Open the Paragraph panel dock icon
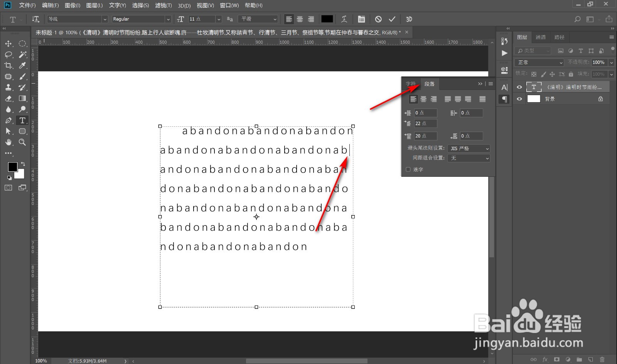Screen dimensions: 617x364 pyautogui.click(x=504, y=99)
